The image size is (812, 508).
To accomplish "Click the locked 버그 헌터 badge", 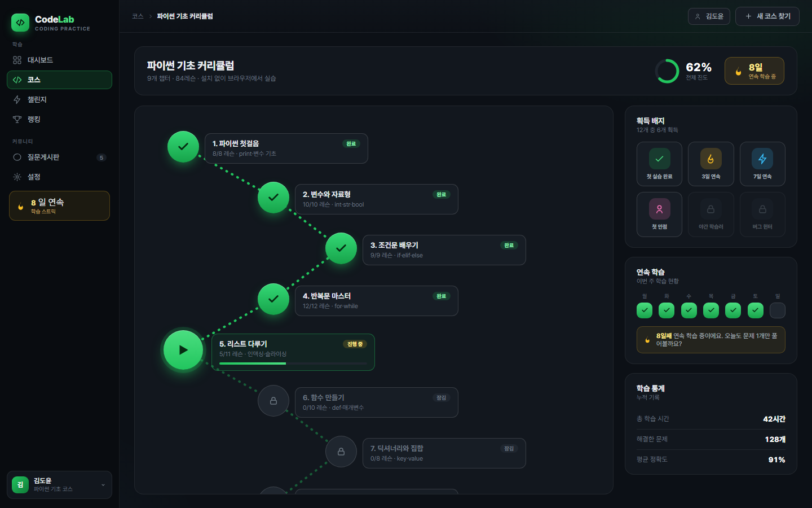I will tap(762, 214).
